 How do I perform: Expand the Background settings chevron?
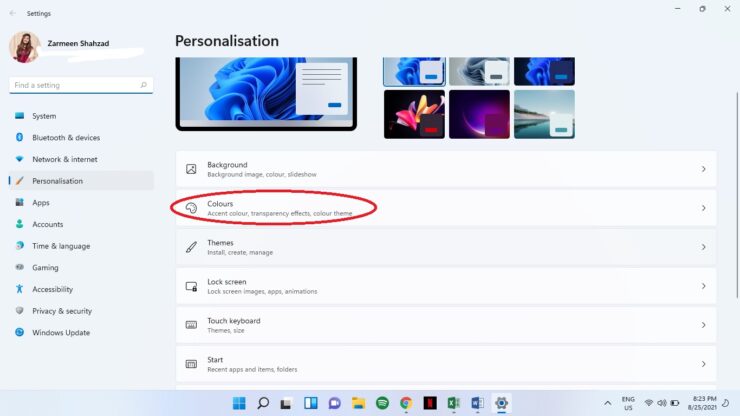703,169
